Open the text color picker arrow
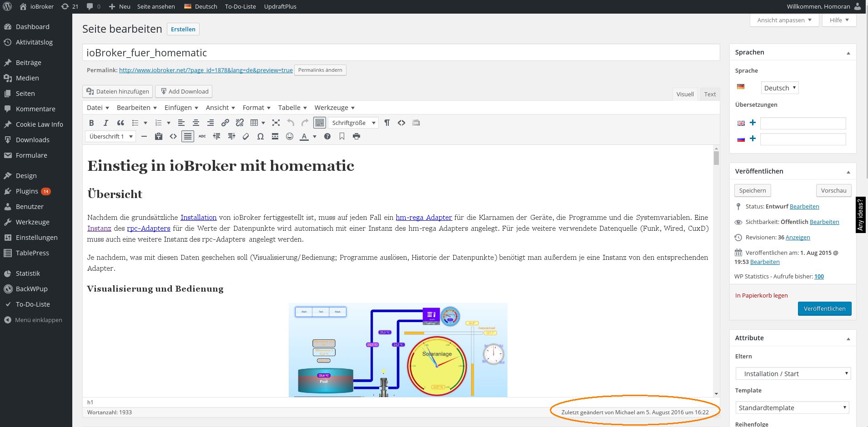The height and width of the screenshot is (427, 868). 314,136
